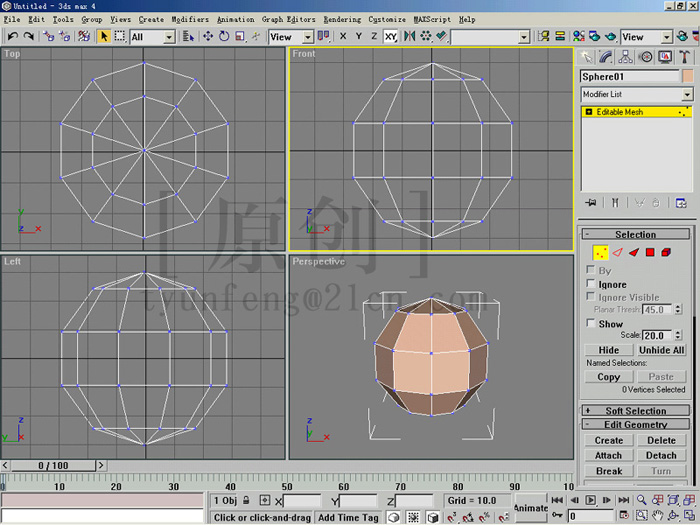Click the Detach button
Screen dimensions: 700x525
(x=661, y=455)
